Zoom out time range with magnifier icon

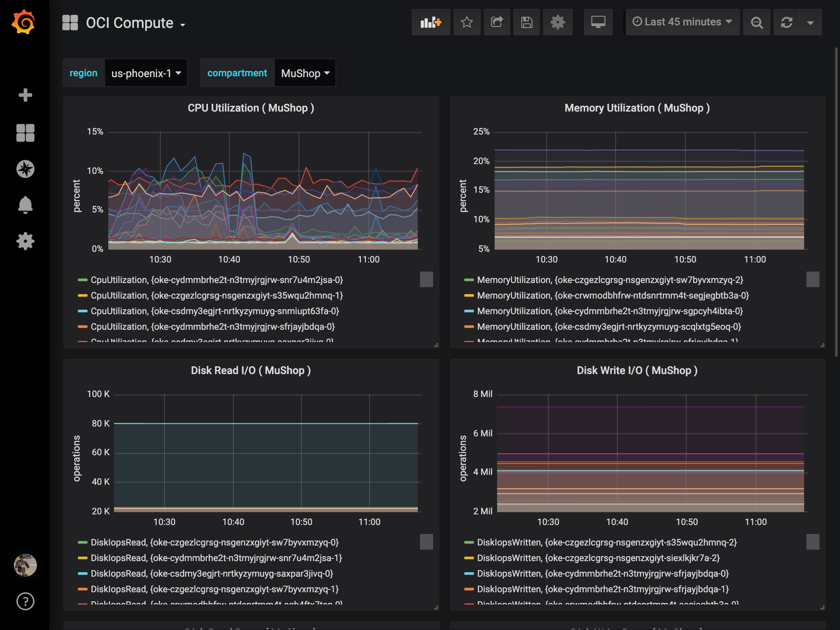click(756, 22)
